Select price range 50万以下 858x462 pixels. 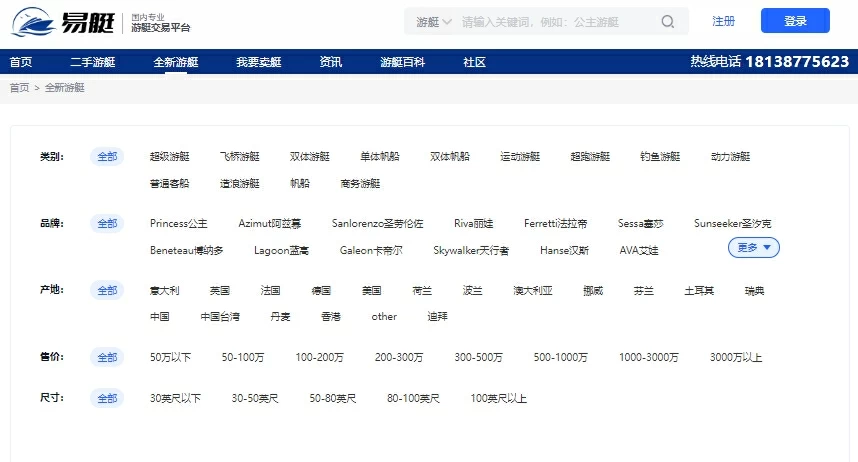(x=170, y=357)
